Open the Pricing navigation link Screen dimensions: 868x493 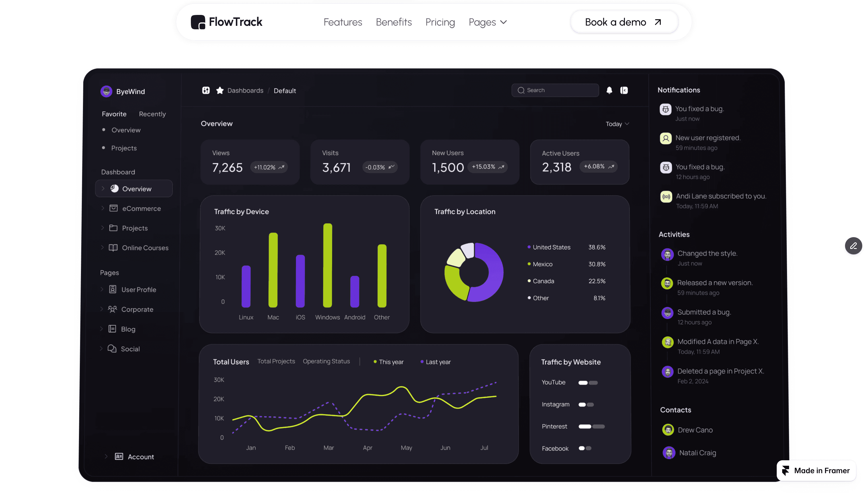tap(439, 22)
